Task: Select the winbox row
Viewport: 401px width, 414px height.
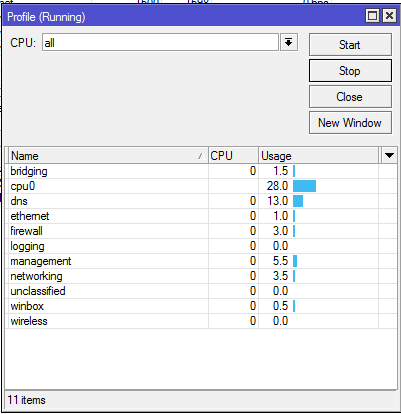Action: tap(201, 306)
